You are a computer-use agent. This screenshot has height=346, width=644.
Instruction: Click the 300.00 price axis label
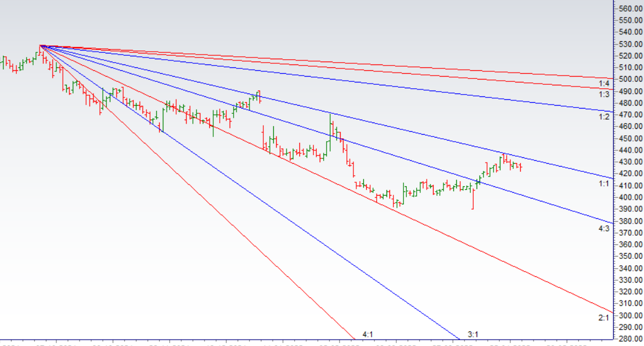pos(631,316)
